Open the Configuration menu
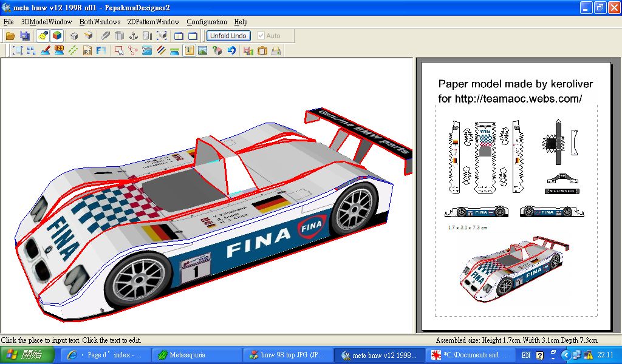 coord(207,22)
